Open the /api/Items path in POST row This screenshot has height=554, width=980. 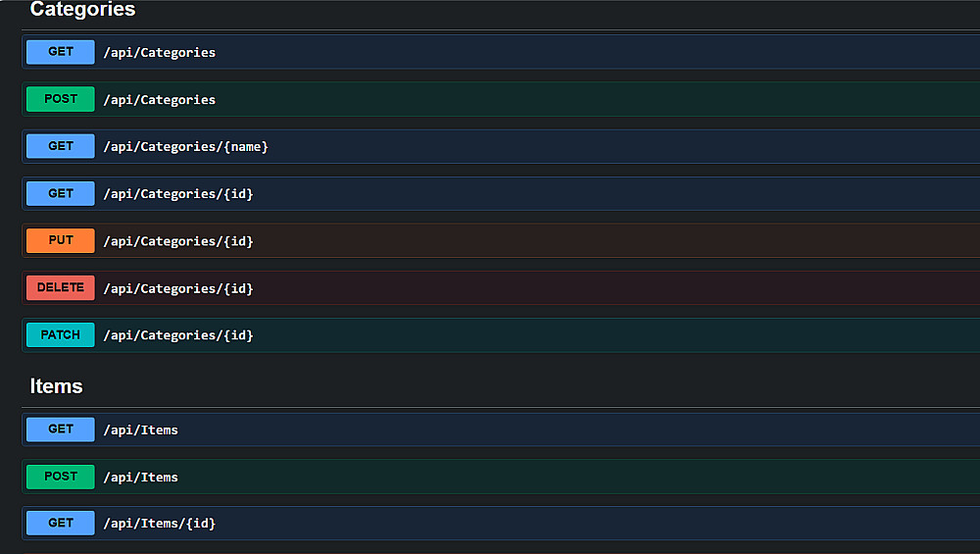pos(141,478)
